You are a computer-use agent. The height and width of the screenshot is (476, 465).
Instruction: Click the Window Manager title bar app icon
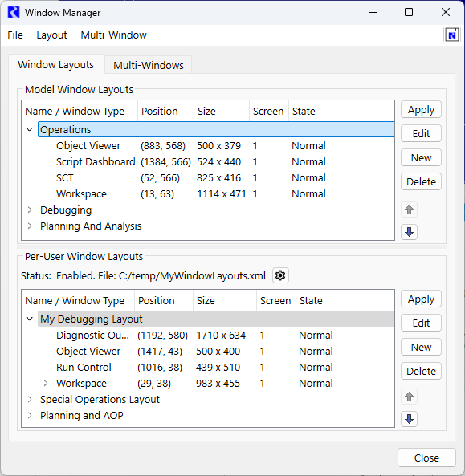click(14, 13)
